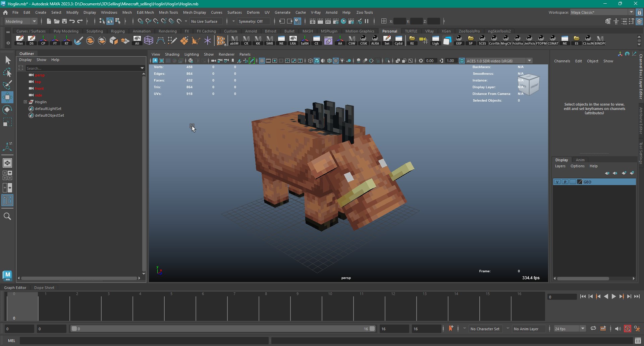Click the Hist shelf button
Image resolution: width=644 pixels, height=346 pixels.
point(20,41)
